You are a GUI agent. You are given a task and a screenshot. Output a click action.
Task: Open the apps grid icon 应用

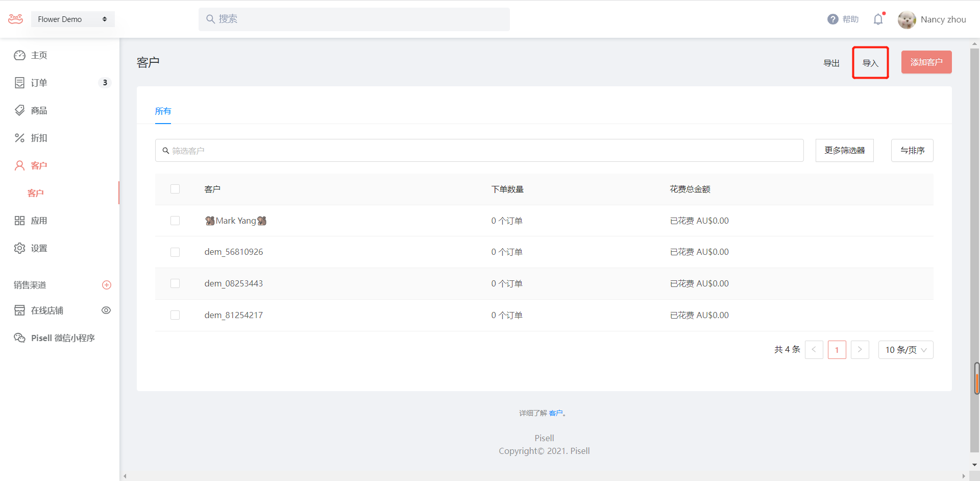(x=19, y=221)
